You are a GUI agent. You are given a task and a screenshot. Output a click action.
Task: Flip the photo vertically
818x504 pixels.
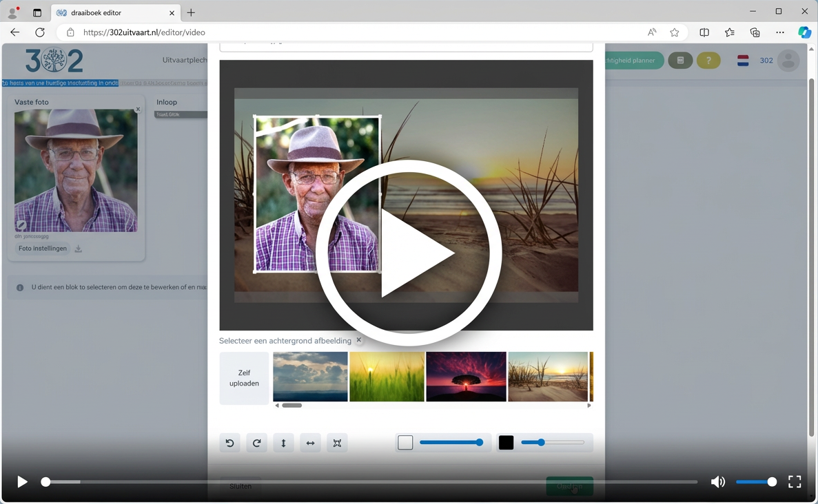coord(283,443)
